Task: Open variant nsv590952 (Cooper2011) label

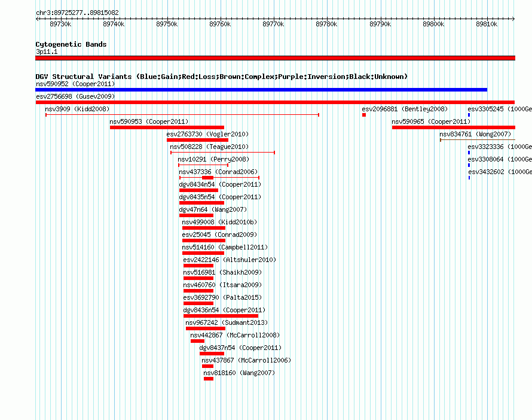Action: click(75, 84)
